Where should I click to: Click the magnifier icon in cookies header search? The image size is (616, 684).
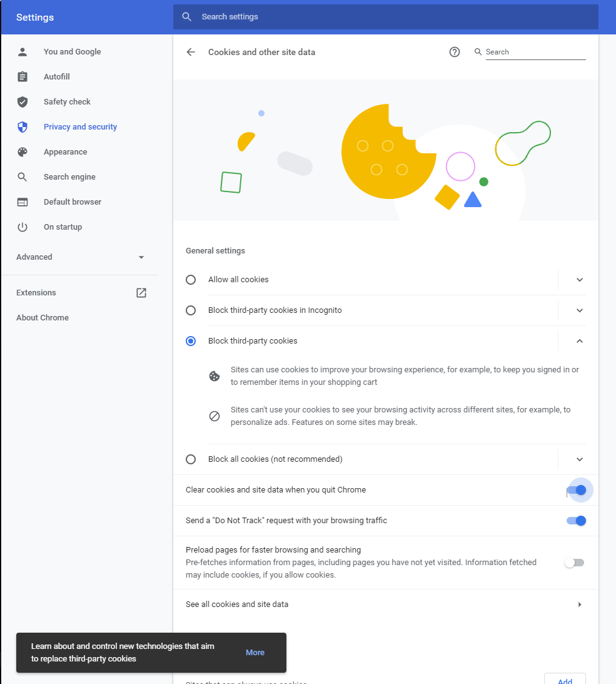[478, 52]
